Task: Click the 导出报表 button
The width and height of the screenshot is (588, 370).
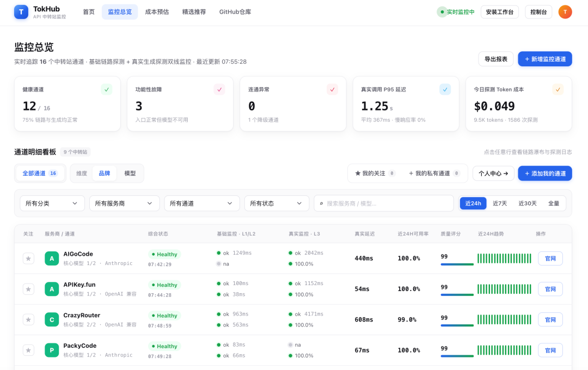Action: tap(496, 59)
